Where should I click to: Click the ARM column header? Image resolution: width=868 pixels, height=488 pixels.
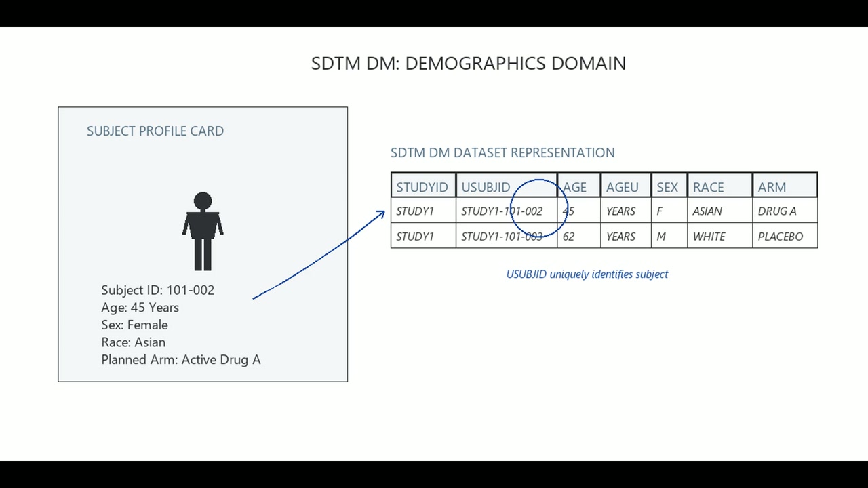[x=785, y=186]
